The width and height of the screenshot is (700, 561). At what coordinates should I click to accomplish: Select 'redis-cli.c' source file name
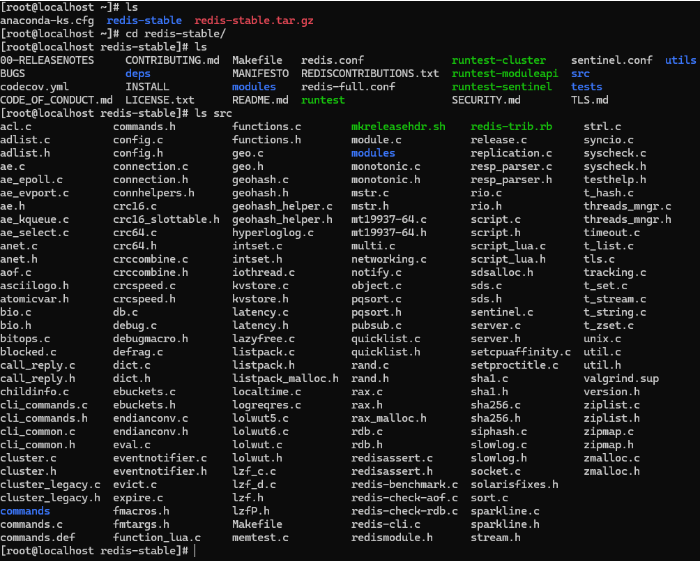386,524
